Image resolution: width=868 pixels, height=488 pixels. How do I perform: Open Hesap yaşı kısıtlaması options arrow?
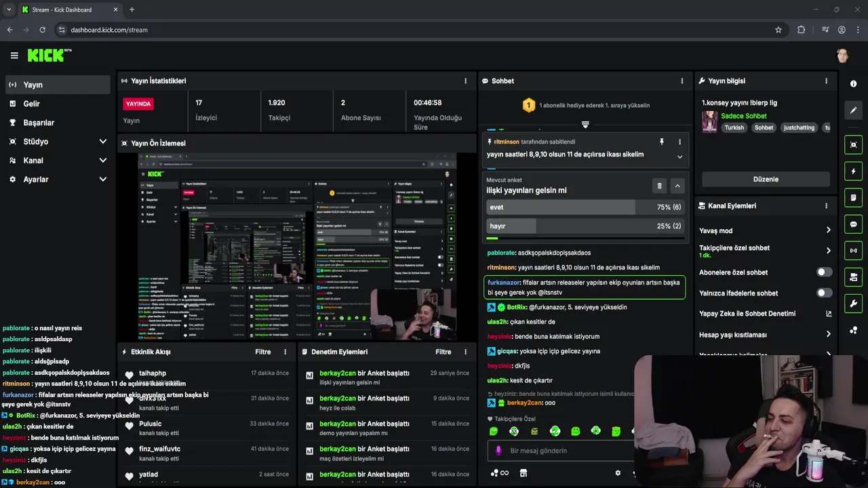pyautogui.click(x=828, y=334)
